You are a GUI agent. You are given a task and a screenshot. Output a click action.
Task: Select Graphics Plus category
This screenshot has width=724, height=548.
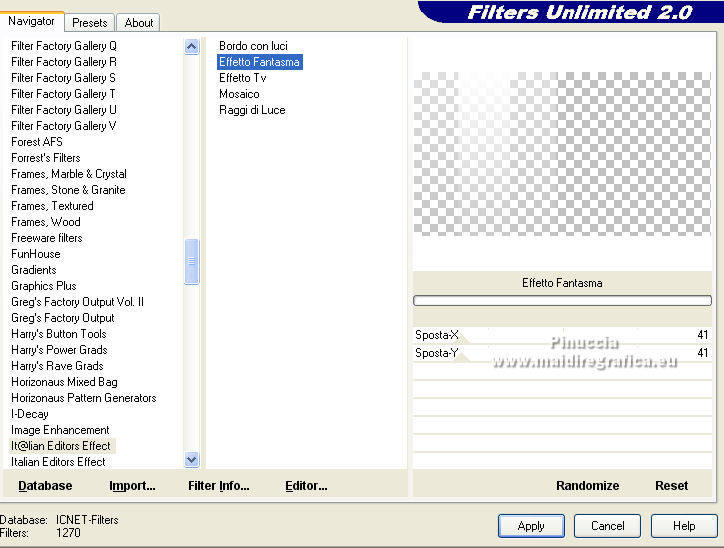click(44, 286)
